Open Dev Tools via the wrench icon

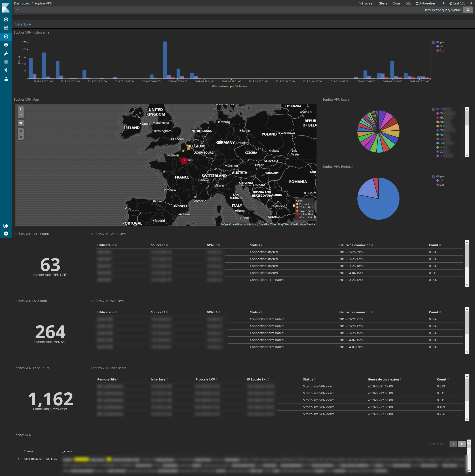coord(6,53)
